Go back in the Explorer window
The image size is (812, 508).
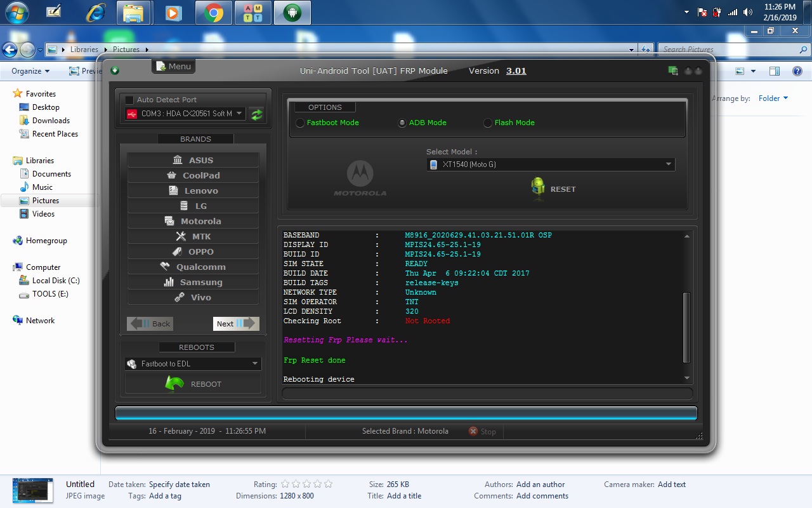10,50
